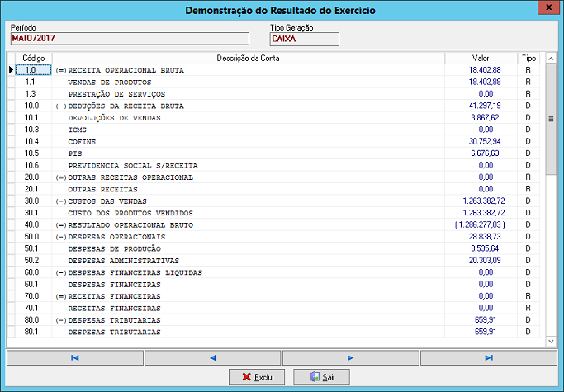Select row DESPESAS FINANCEIRAS LIQUIDAS
The image size is (564, 392).
pos(273,272)
